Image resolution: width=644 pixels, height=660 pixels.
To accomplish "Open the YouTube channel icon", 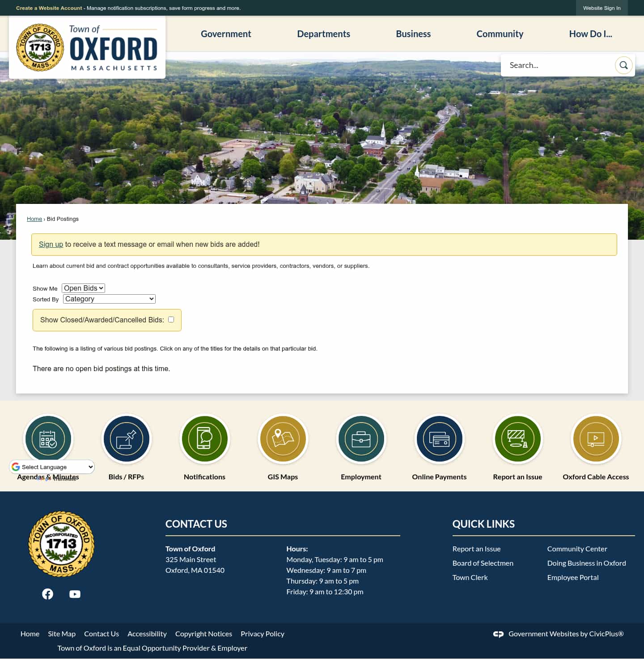I will coord(75,594).
